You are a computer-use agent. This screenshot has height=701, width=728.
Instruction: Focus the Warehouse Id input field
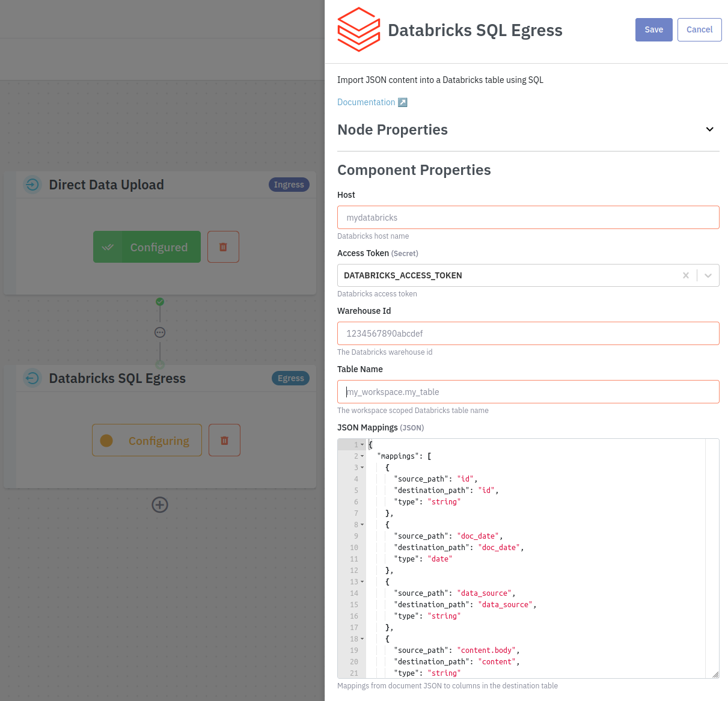[528, 334]
